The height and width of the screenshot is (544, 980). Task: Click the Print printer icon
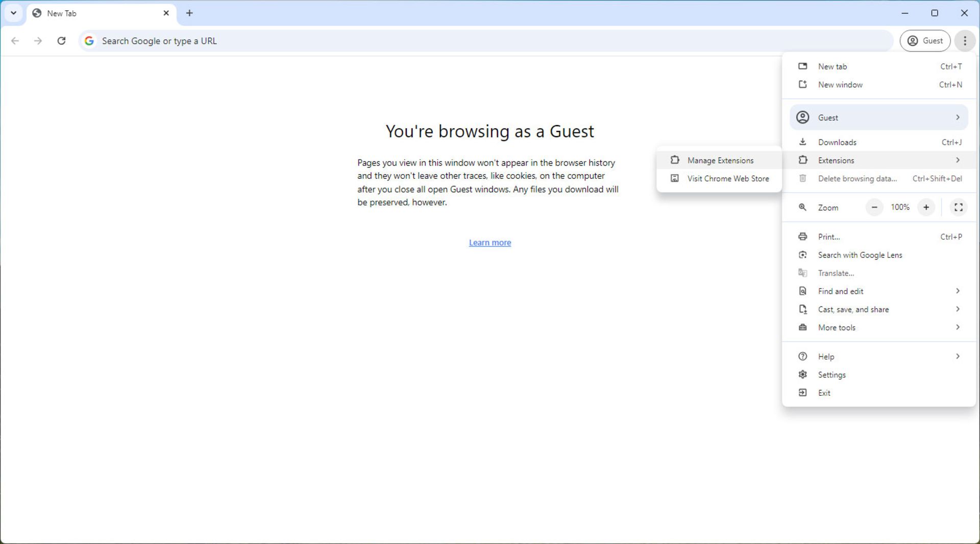click(x=802, y=237)
